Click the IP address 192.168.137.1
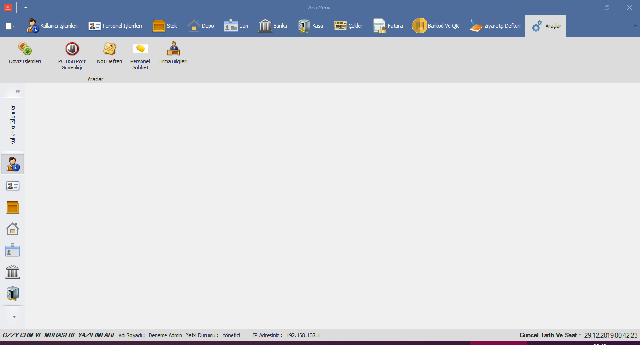644x345 pixels. click(303, 335)
